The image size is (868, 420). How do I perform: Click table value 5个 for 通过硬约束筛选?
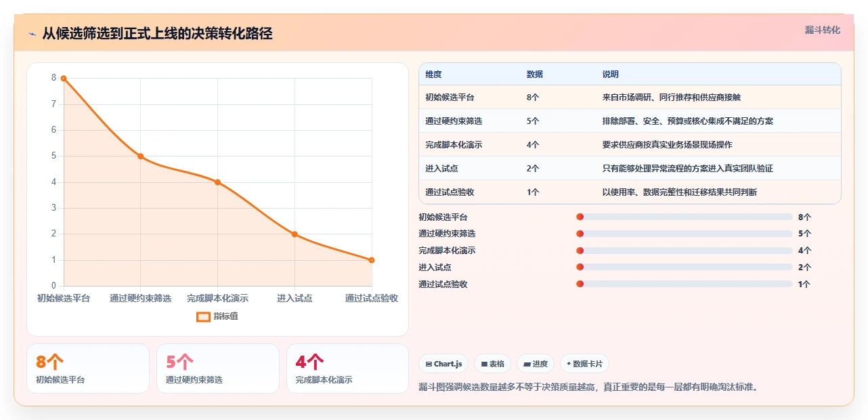(532, 121)
